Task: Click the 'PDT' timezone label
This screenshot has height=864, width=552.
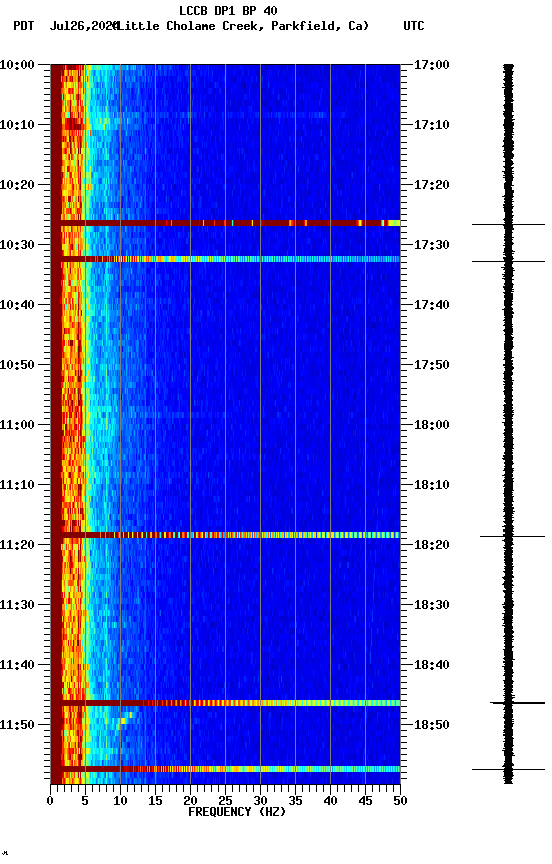Action: pos(23,26)
